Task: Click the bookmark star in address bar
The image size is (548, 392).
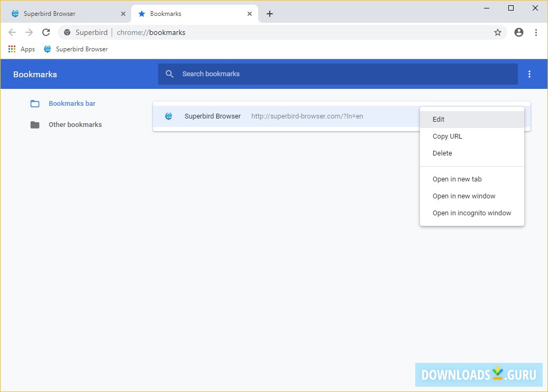Action: [497, 32]
